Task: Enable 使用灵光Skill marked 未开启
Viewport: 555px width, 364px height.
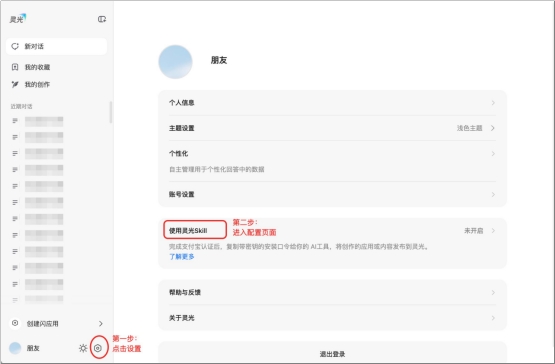Action: pyautogui.click(x=332, y=231)
